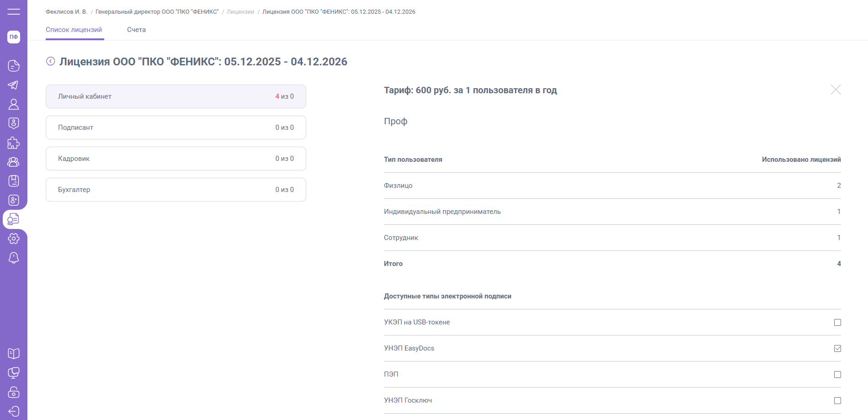Click the bell notifications icon
Screen dimensions: 868x420
click(x=14, y=258)
